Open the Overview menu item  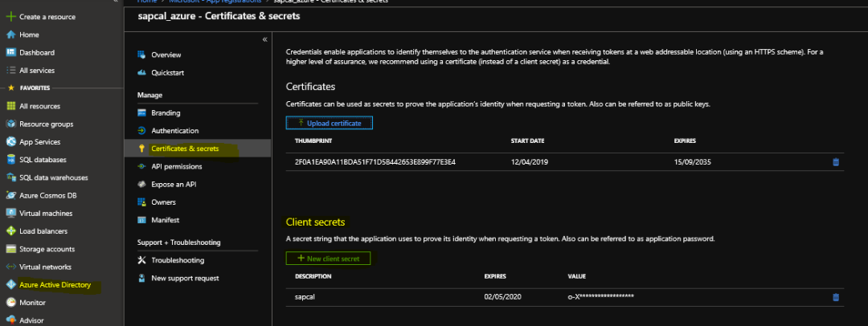click(x=166, y=55)
